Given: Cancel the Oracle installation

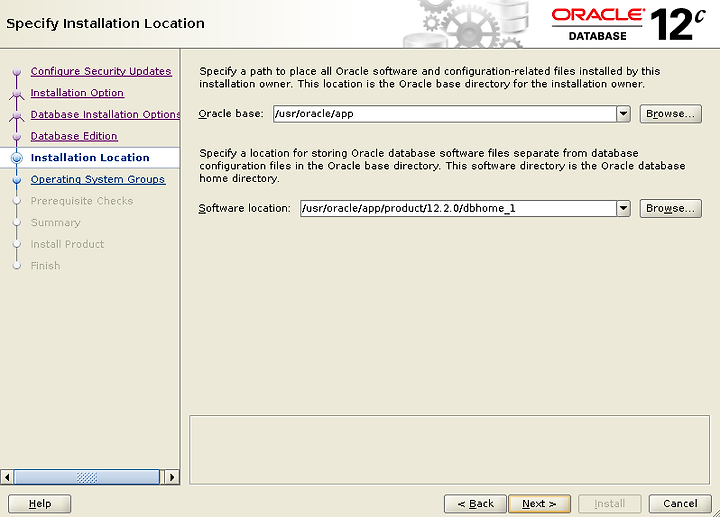Looking at the screenshot, I should [x=680, y=504].
